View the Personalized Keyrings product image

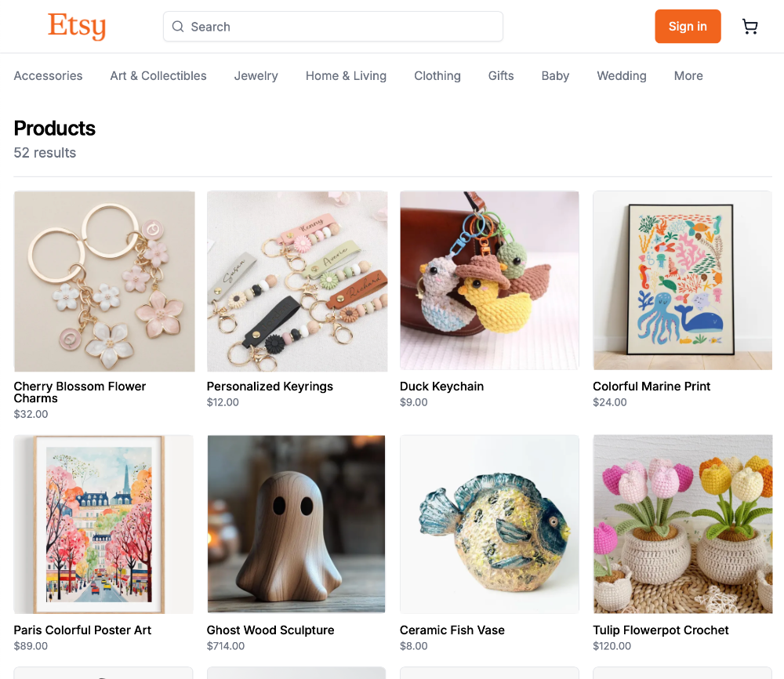pos(297,281)
